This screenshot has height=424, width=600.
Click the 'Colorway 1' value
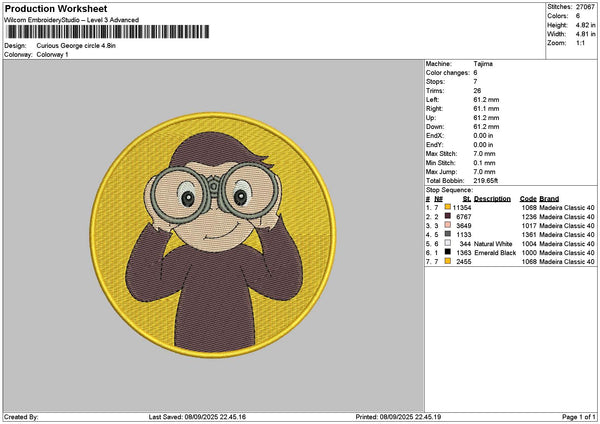click(x=52, y=55)
